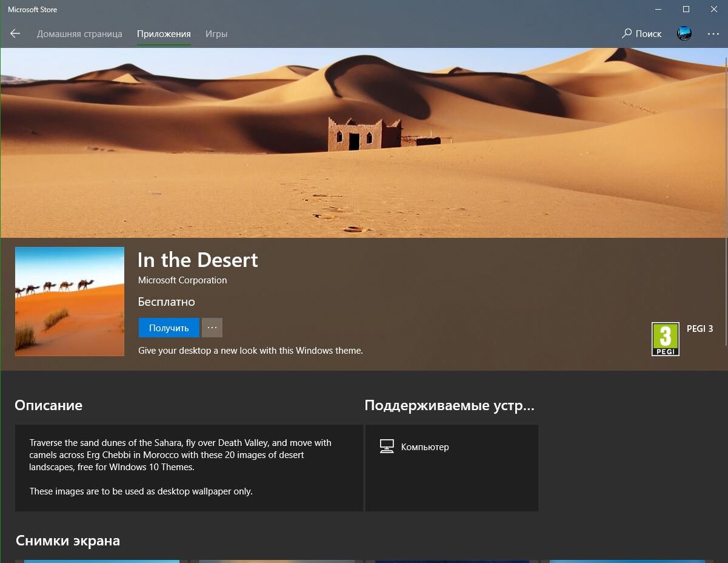Click the In the Desert app thumbnail

70,302
